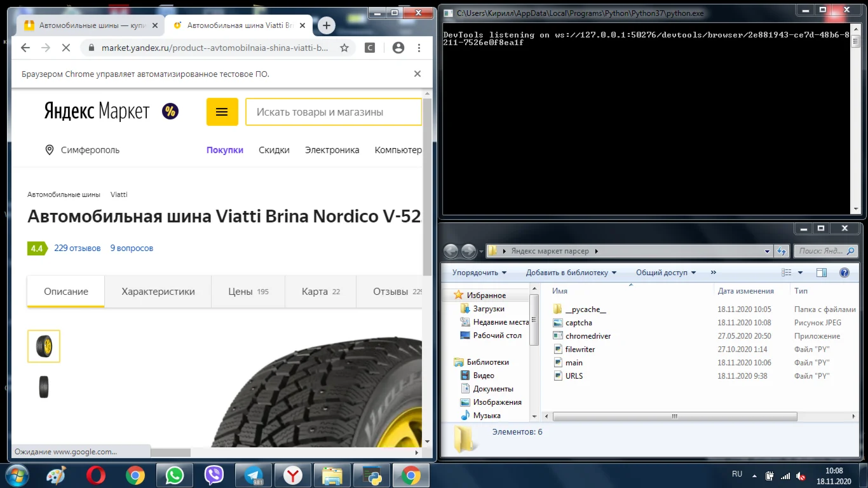
Task: Click the volume icon in system tray
Action: pyautogui.click(x=802, y=475)
